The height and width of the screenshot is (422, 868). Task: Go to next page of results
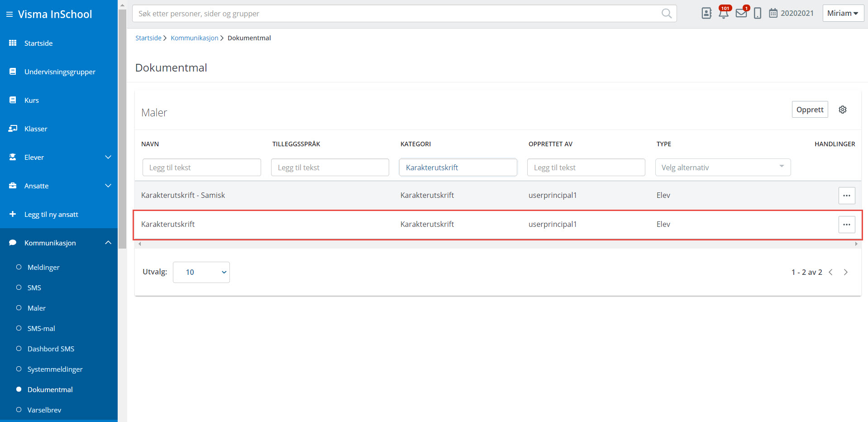[x=845, y=272]
